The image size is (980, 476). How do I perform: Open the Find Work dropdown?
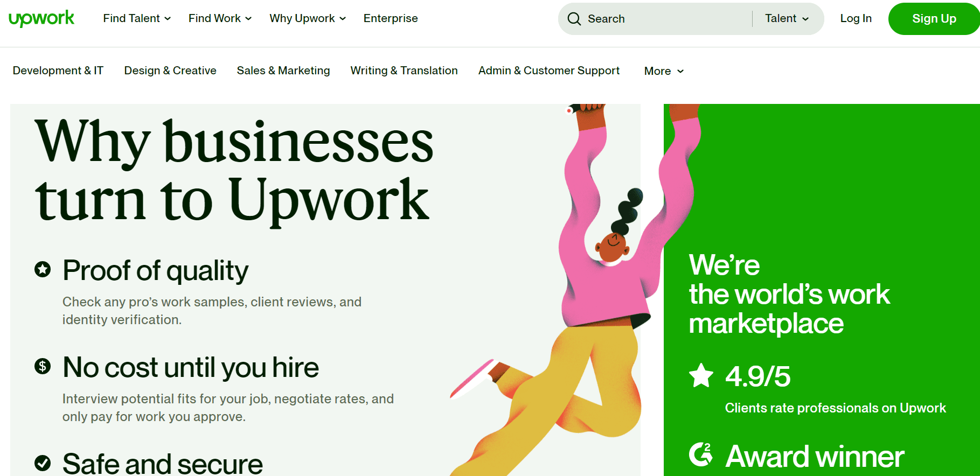point(220,18)
